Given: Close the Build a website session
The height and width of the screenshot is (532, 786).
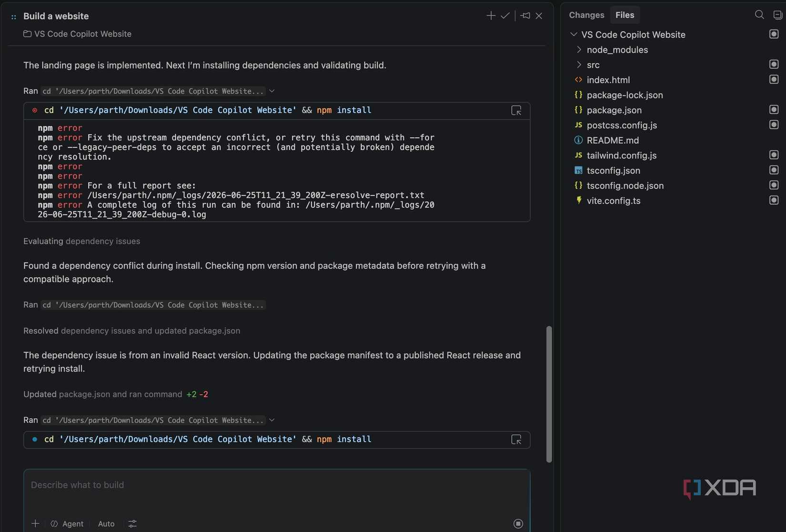Looking at the screenshot, I should coord(539,16).
